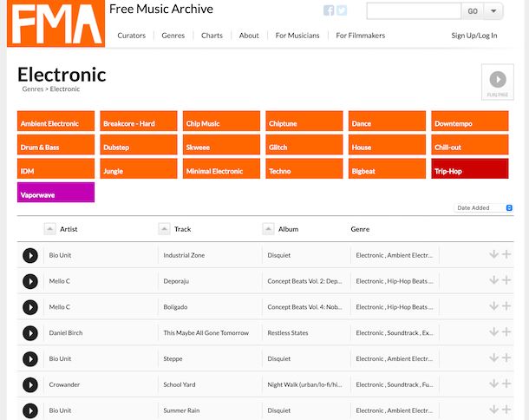Click Genres breadcrumb link

33,89
